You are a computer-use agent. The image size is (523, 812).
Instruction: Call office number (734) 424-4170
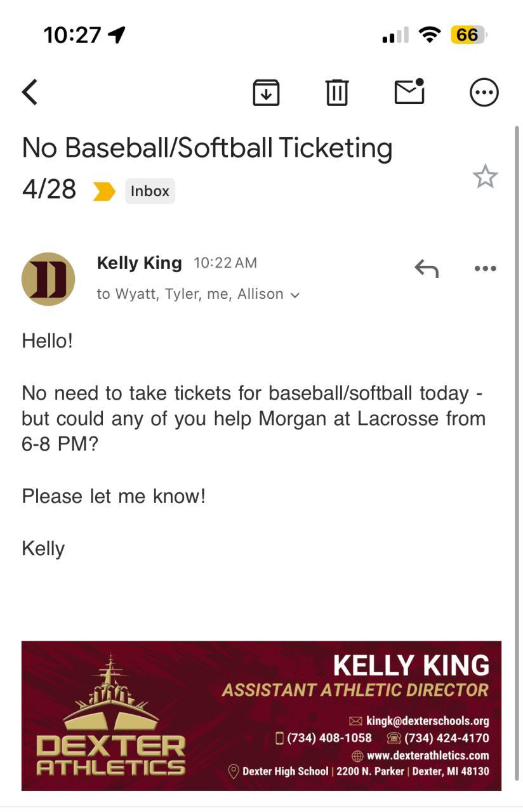coord(446,738)
